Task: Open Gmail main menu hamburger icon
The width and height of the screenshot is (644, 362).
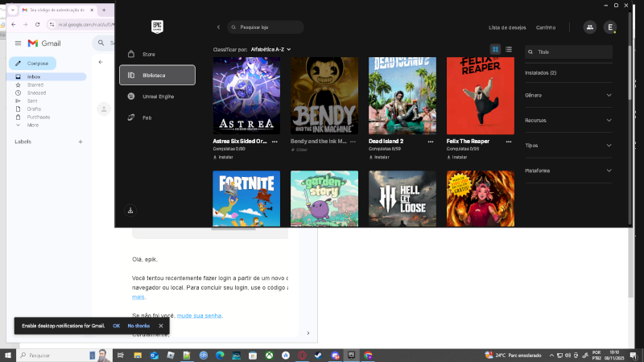Action: click(18, 43)
